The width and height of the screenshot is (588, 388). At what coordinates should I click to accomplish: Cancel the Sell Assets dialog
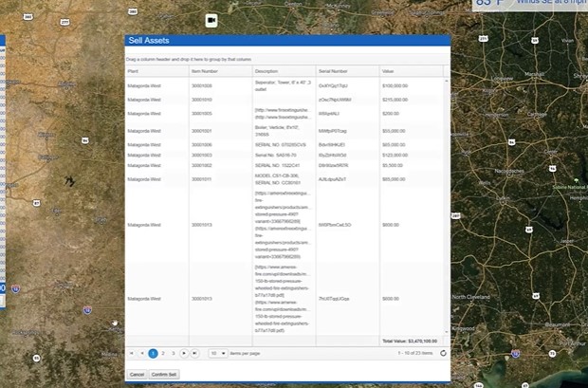137,375
